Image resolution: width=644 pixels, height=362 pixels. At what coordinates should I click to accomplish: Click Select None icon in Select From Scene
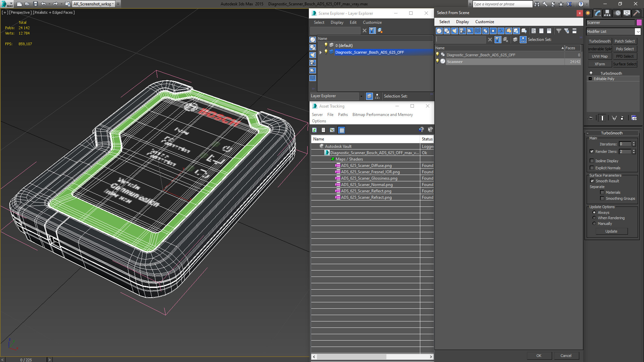point(541,31)
